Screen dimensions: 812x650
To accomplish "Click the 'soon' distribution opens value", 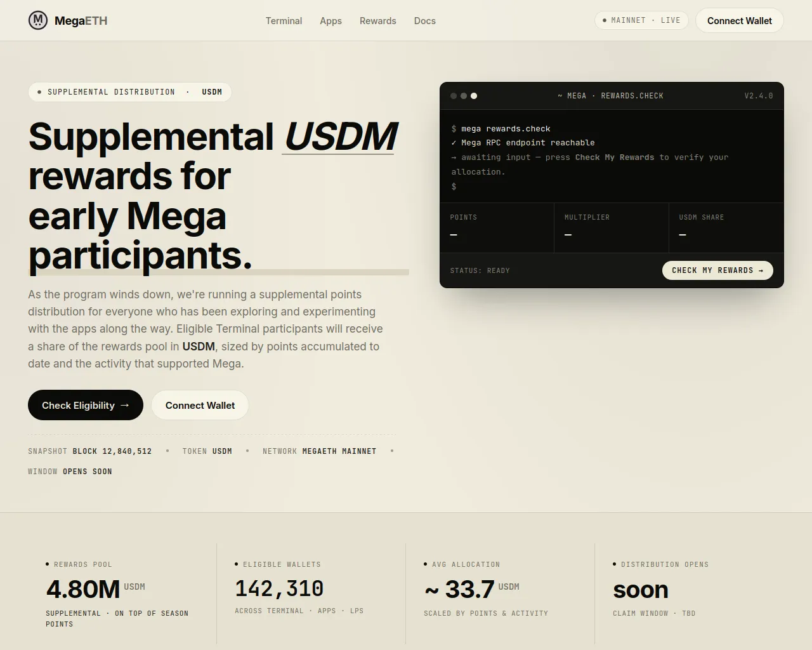I will [x=641, y=590].
